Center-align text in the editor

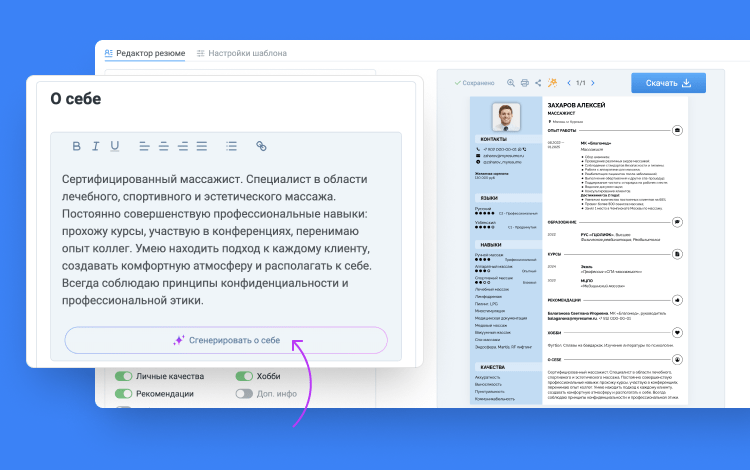pyautogui.click(x=164, y=146)
